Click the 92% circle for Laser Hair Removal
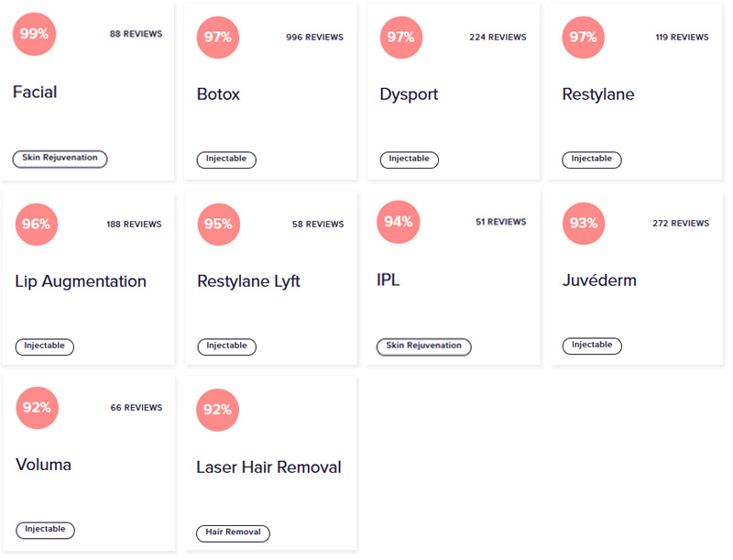 pos(217,410)
